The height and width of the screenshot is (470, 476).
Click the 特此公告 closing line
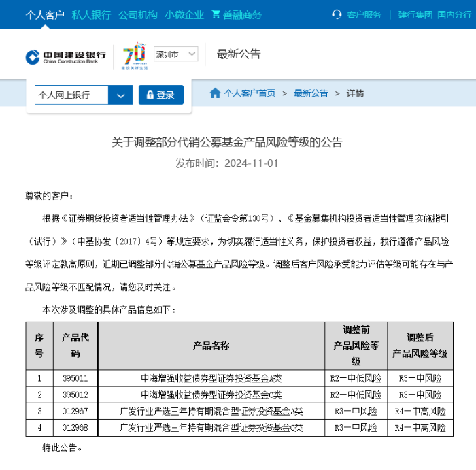(x=63, y=448)
